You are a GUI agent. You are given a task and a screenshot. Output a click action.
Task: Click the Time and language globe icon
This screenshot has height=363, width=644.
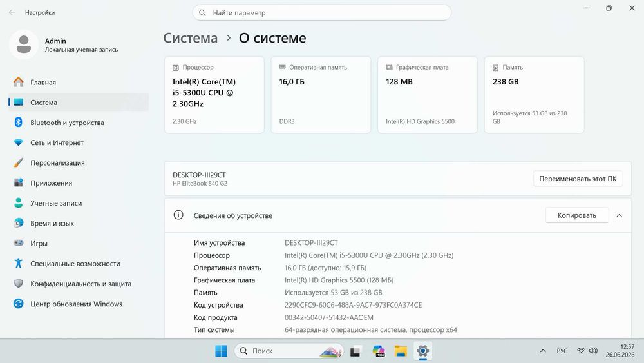19,223
